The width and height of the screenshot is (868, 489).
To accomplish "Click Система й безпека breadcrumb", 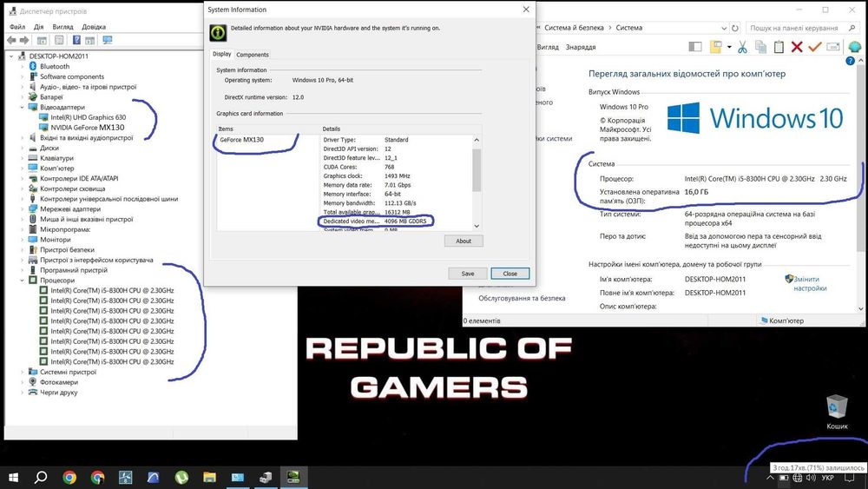I will click(x=574, y=28).
